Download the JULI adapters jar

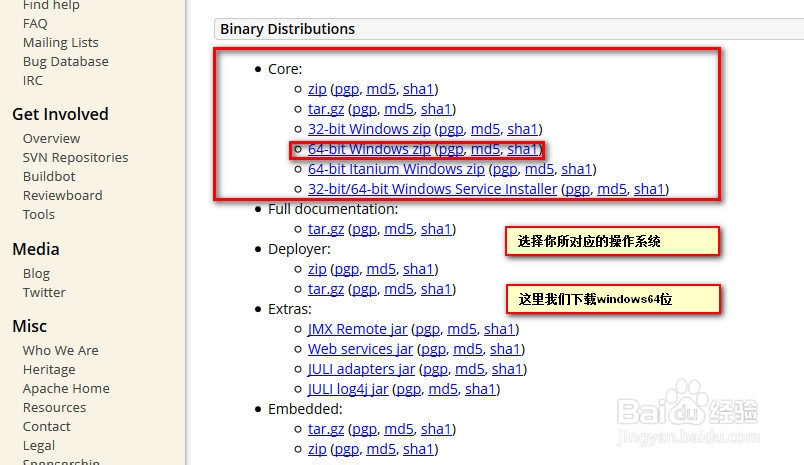[361, 369]
